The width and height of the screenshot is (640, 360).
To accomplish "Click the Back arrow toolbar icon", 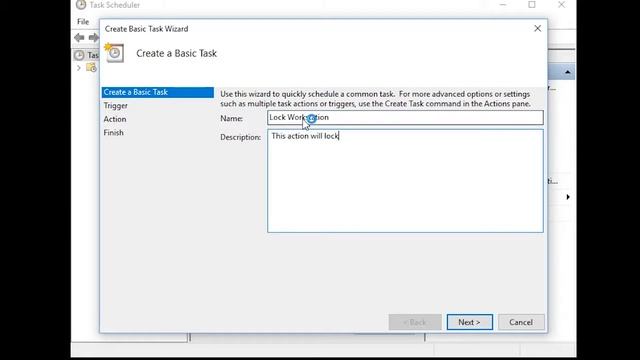I will (x=79, y=38).
